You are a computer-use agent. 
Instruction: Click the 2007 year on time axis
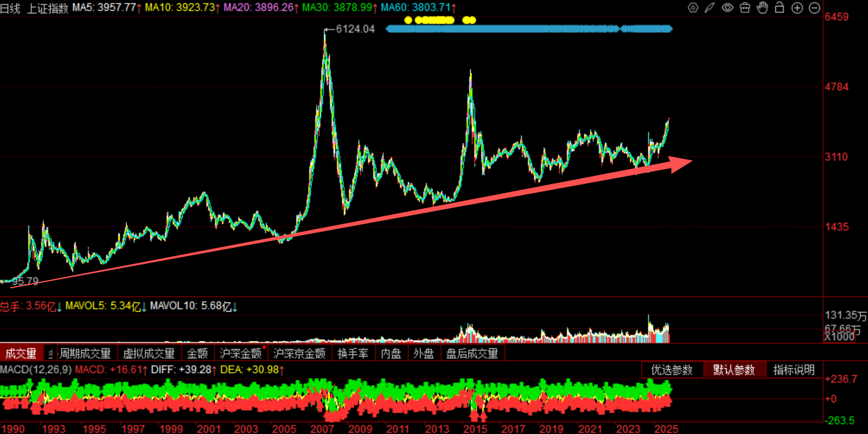[322, 429]
